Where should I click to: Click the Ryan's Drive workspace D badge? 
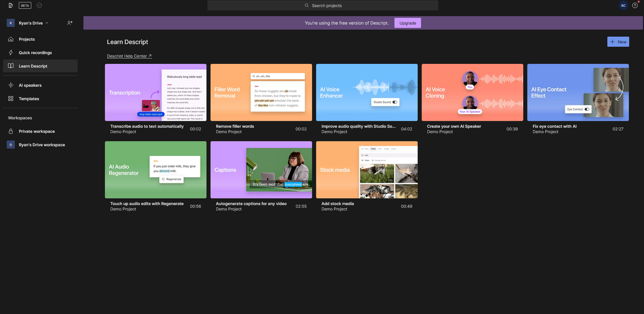point(11,145)
